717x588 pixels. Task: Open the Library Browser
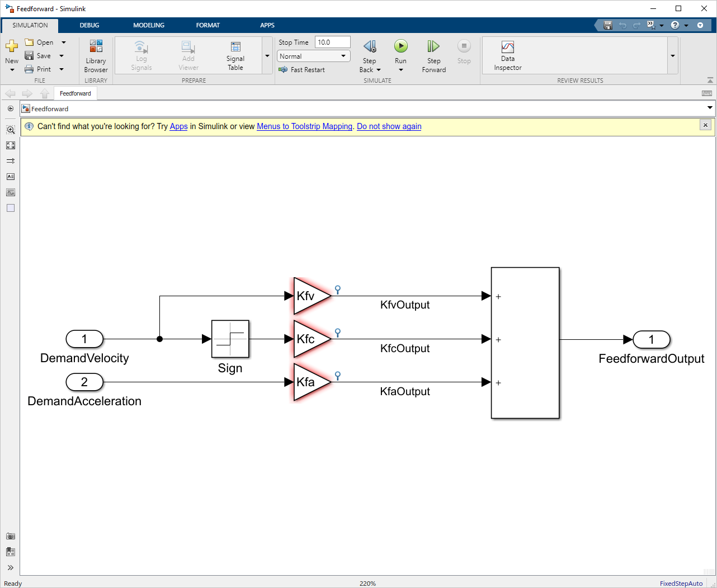coord(96,55)
